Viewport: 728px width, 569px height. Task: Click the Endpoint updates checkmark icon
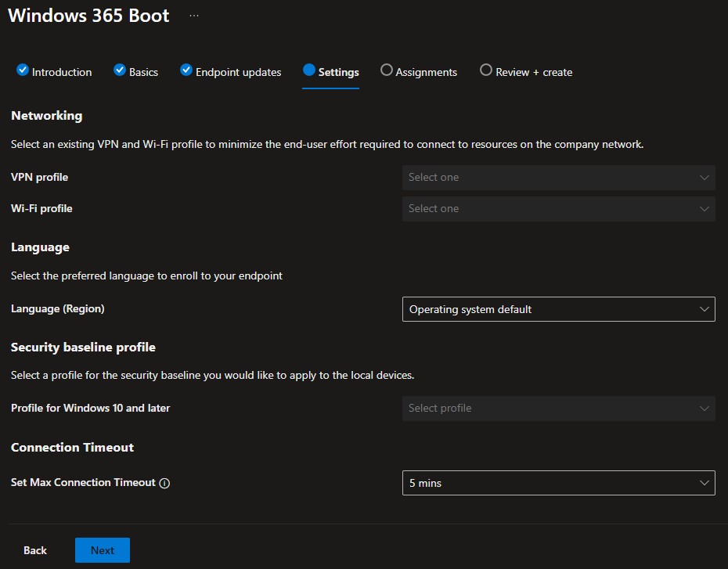click(186, 70)
